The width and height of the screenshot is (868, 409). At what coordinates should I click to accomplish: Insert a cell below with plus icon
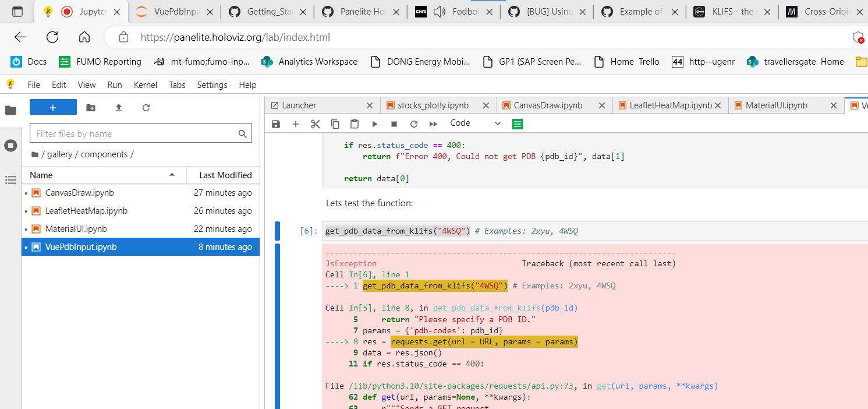coord(296,124)
